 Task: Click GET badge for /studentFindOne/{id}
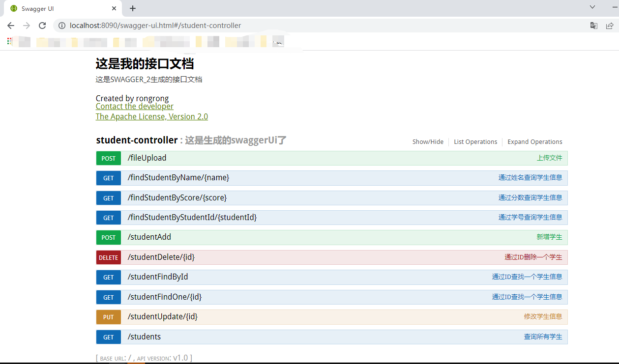coord(109,297)
